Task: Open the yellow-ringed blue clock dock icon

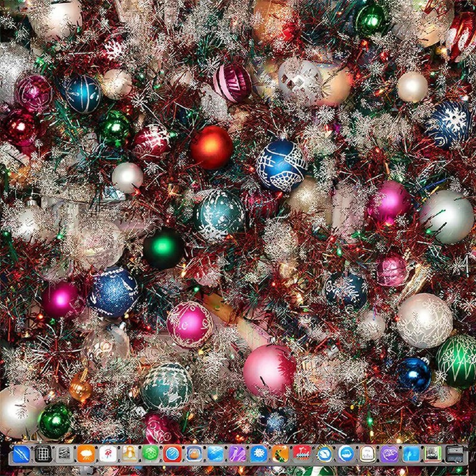Action: (325, 454)
